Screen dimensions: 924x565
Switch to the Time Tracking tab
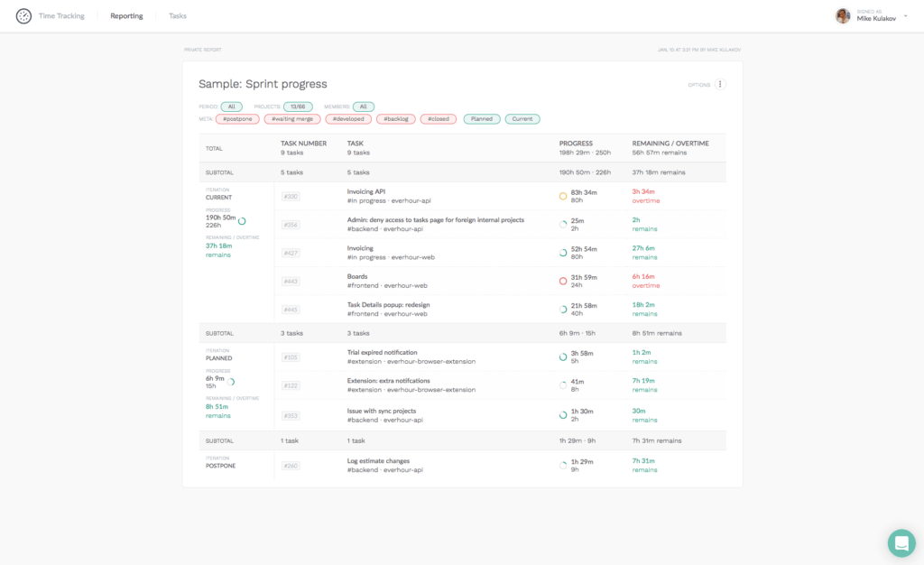pos(62,15)
